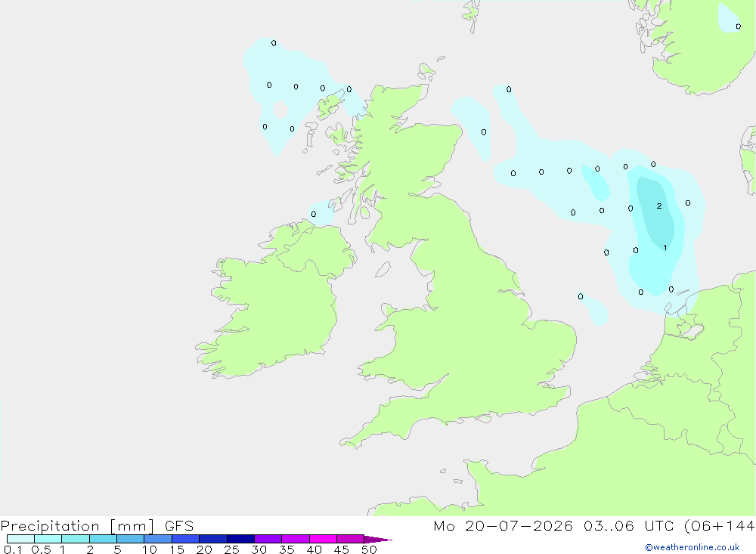Click the 'Precipitation [mm]' title text
756x554 pixels.
[78, 526]
